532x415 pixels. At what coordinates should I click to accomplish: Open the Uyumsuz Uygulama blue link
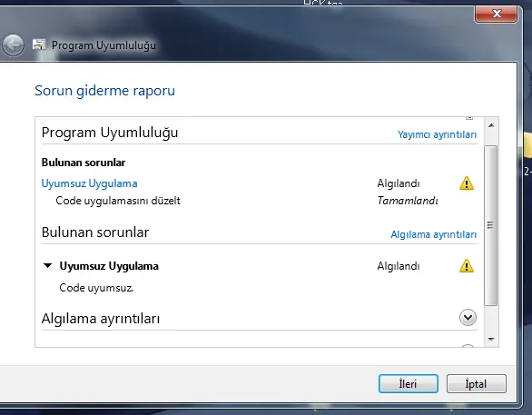click(x=89, y=183)
